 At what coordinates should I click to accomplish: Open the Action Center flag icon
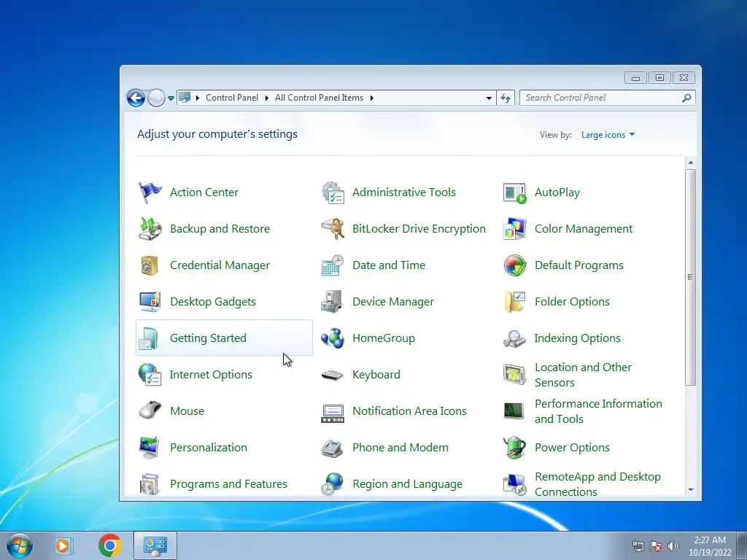[x=150, y=192]
